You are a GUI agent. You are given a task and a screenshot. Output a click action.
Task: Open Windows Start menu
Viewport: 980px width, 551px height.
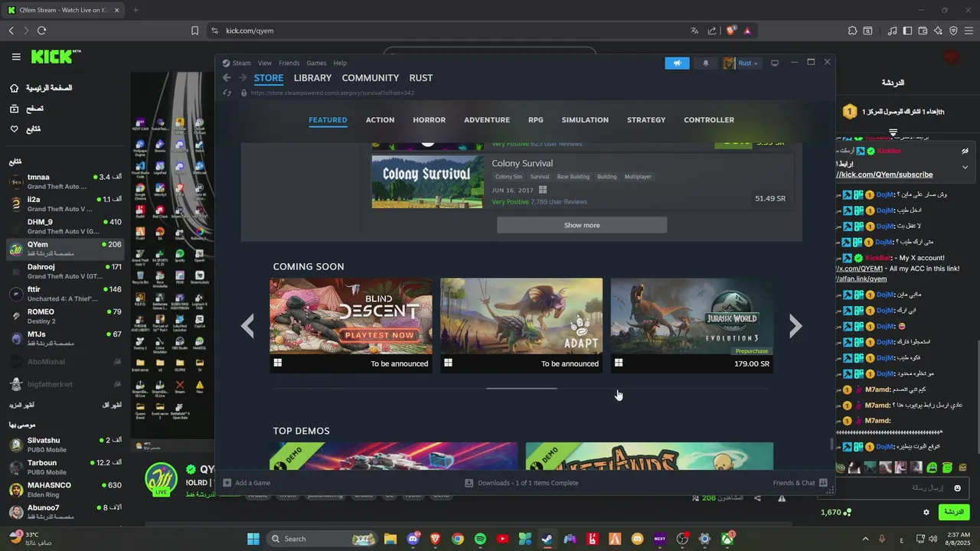point(253,539)
